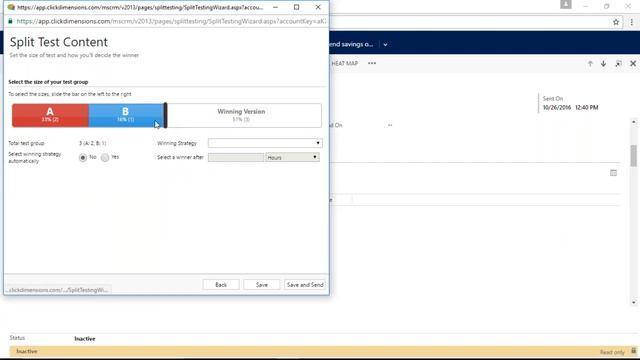Click the blue B test segment

(126, 115)
